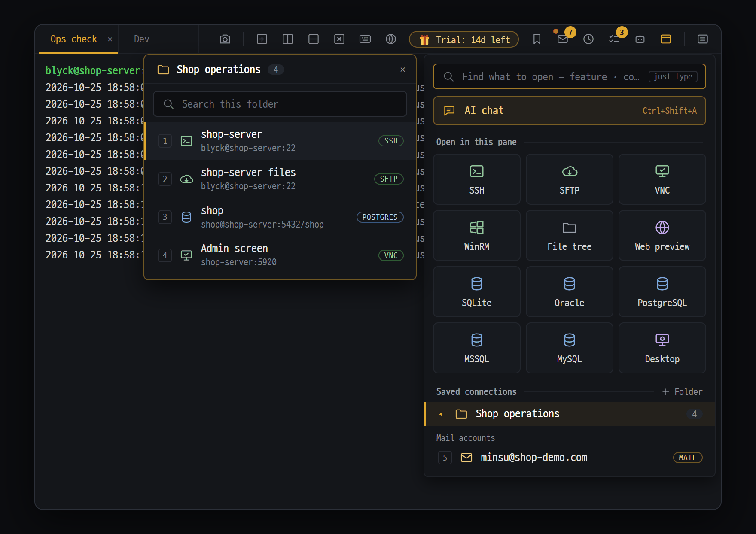The height and width of the screenshot is (534, 756).
Task: Open the WinRM tile
Action: click(477, 236)
